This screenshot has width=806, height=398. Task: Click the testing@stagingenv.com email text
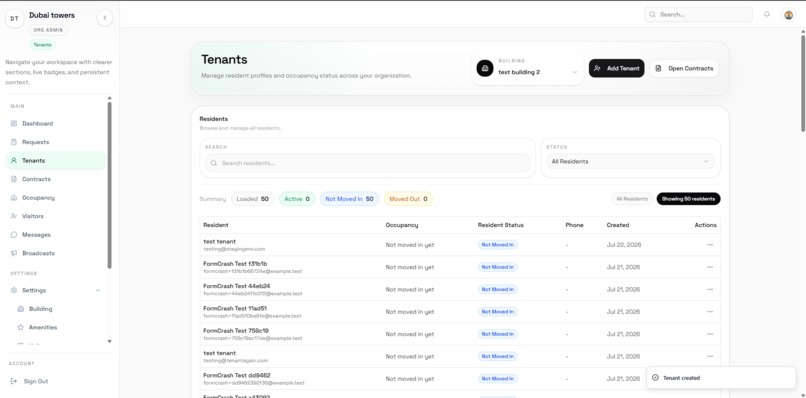pyautogui.click(x=234, y=249)
